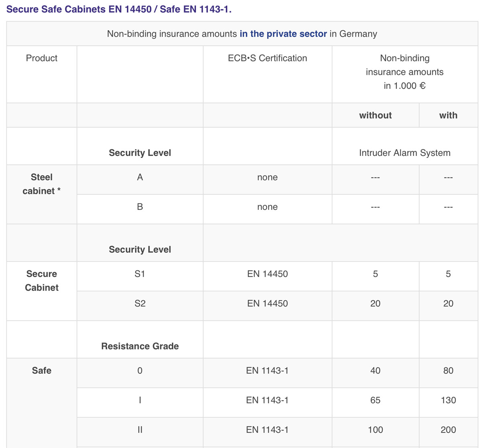Select the "Intruder Alarm System" cell
The height and width of the screenshot is (448, 482).
coord(404,153)
